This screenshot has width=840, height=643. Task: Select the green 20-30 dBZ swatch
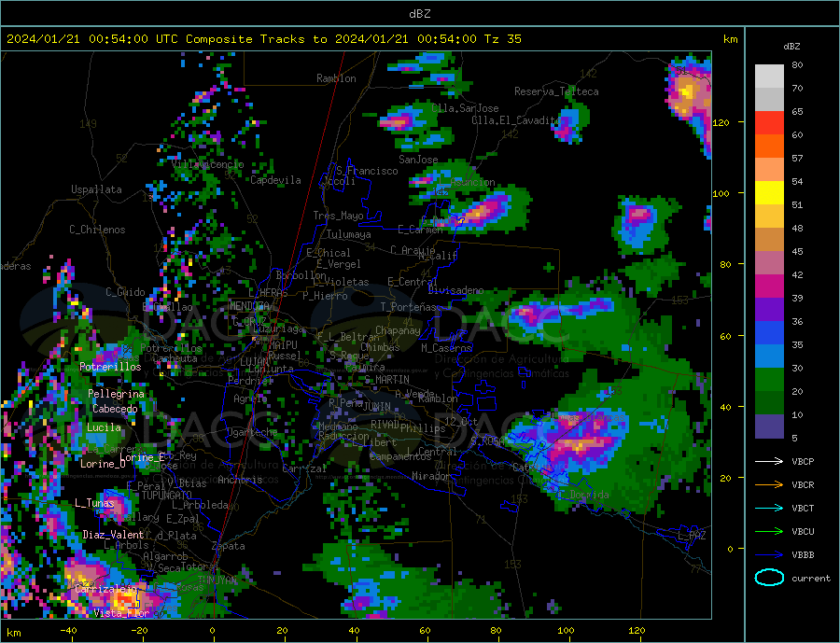coord(769,380)
